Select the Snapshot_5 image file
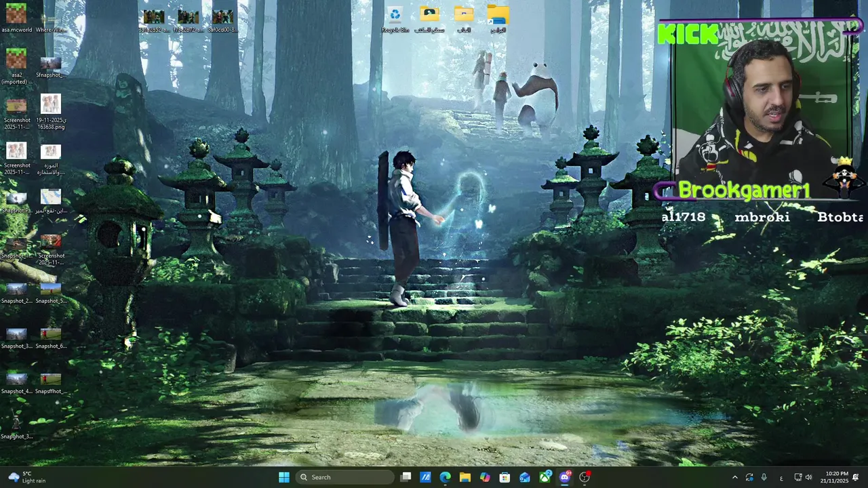Screen dimensions: 868x488 click(x=51, y=293)
